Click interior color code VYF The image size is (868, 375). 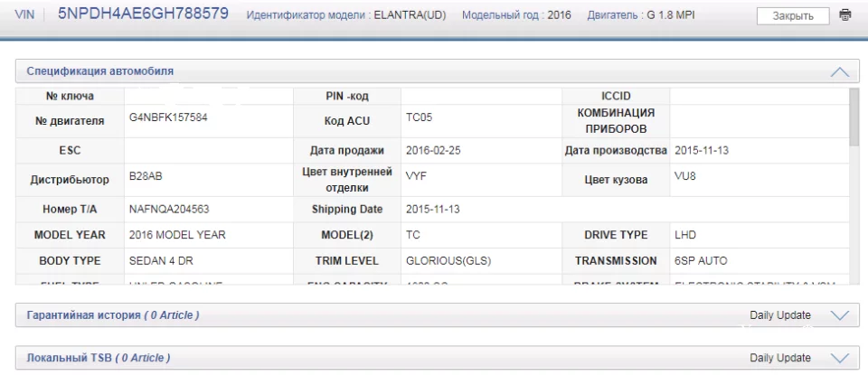pyautogui.click(x=416, y=176)
